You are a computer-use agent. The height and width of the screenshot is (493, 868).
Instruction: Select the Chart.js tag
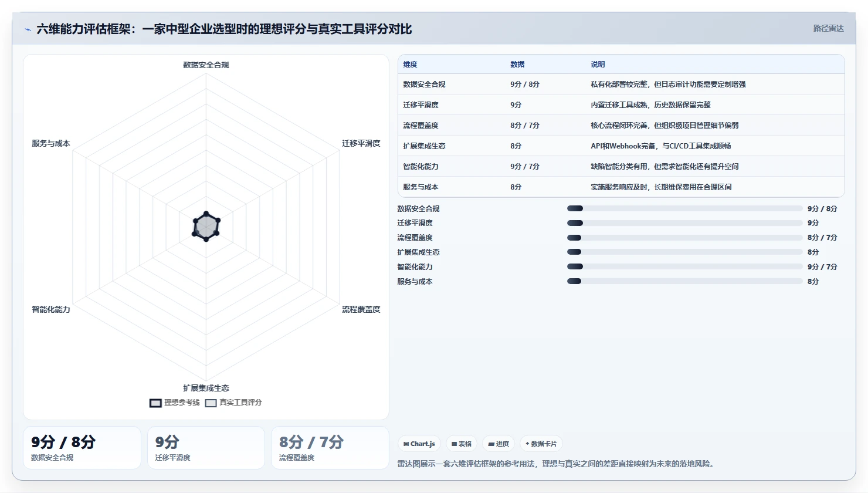click(x=419, y=444)
